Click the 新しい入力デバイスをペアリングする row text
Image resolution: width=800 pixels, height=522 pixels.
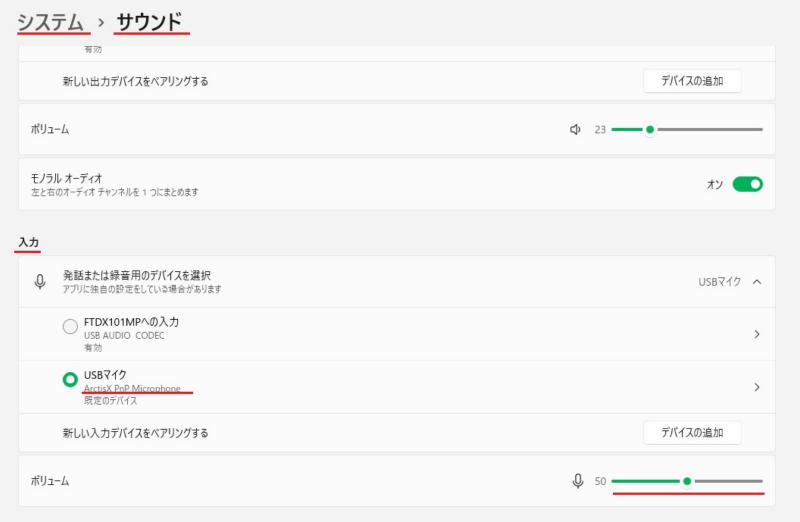coord(135,433)
